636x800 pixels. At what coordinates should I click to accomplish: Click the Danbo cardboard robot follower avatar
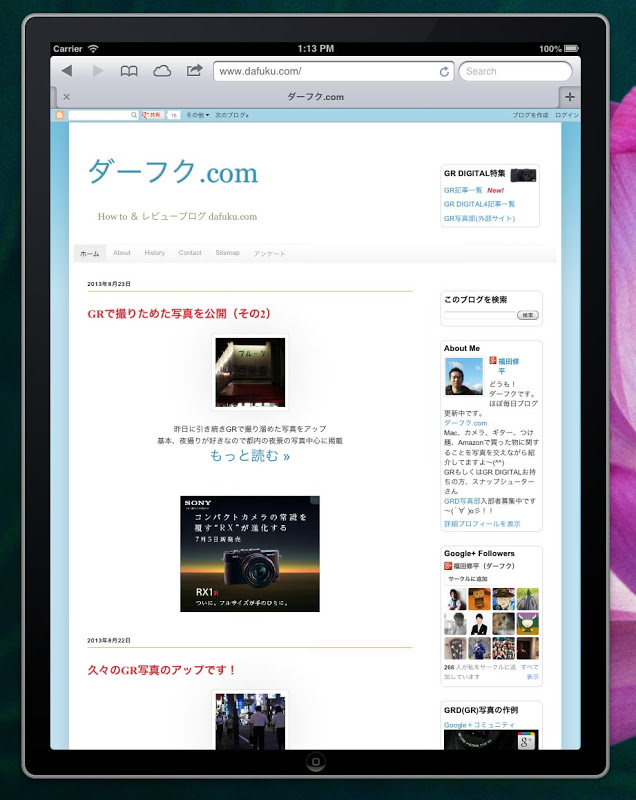click(x=479, y=599)
